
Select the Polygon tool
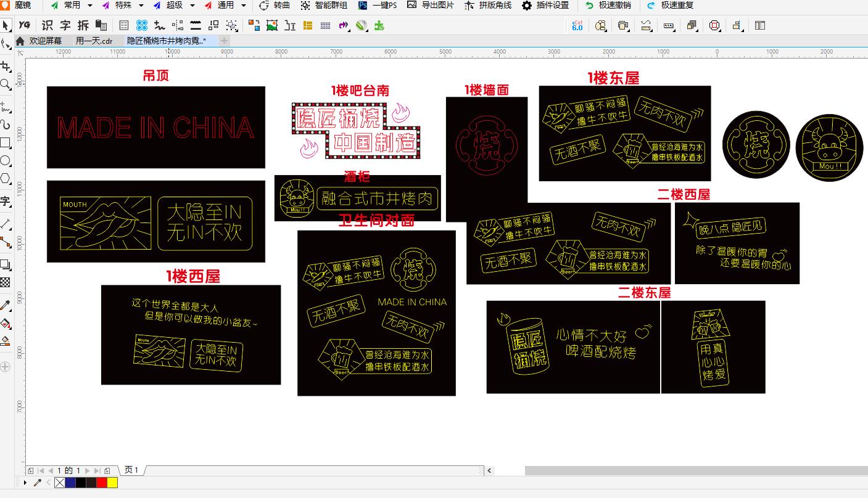[6, 179]
